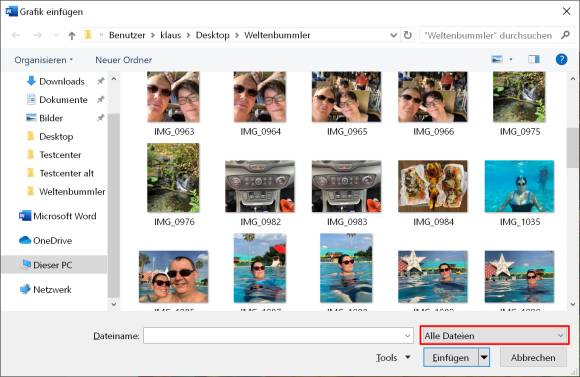Click the Netzwerk icon

point(25,289)
